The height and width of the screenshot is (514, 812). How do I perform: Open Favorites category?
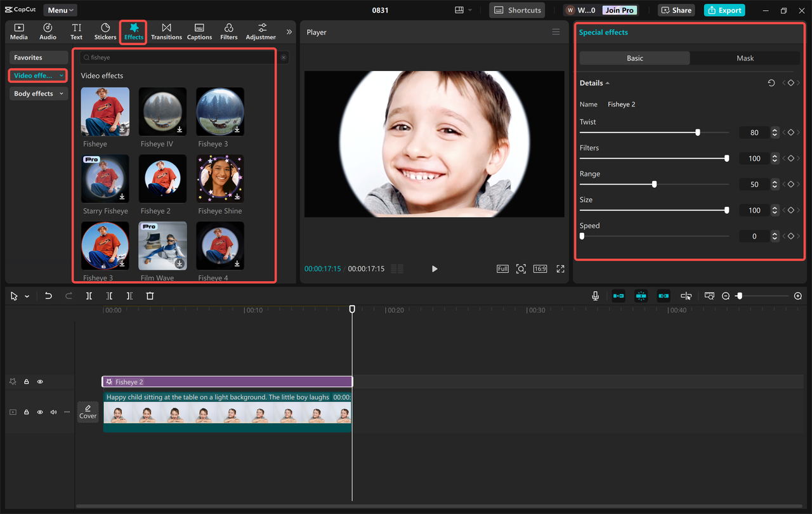[38, 58]
